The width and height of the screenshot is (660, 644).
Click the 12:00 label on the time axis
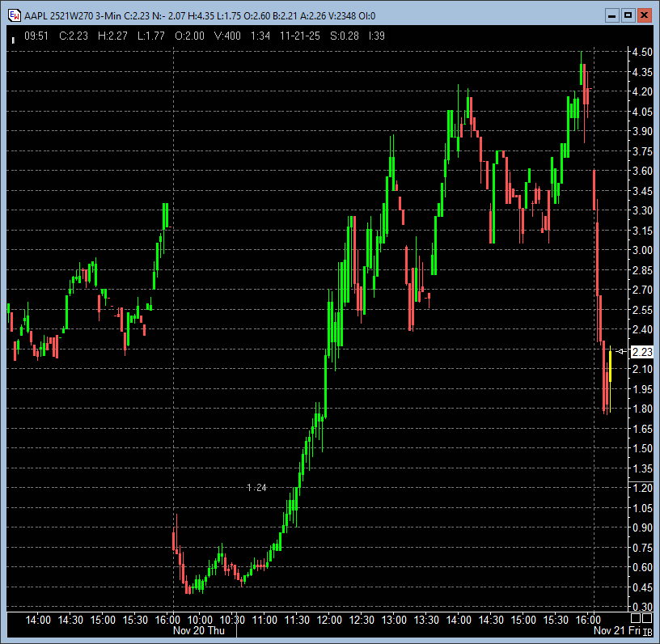pos(329,619)
